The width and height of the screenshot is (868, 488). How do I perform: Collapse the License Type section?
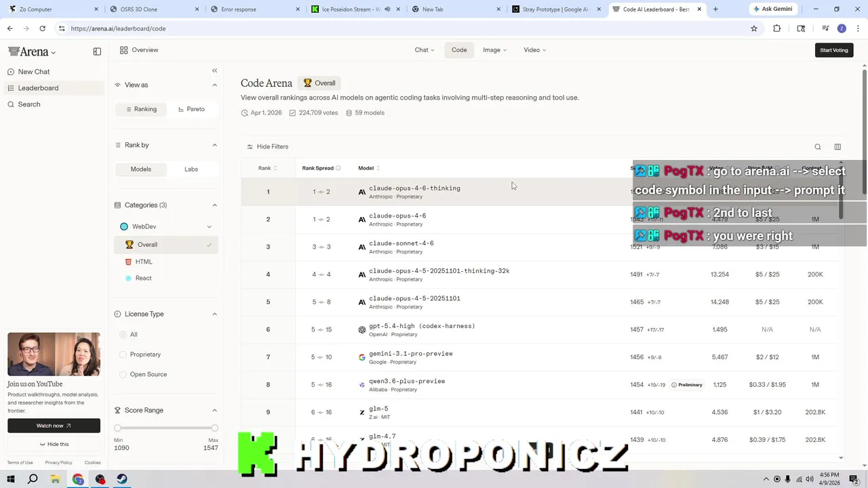click(x=214, y=314)
